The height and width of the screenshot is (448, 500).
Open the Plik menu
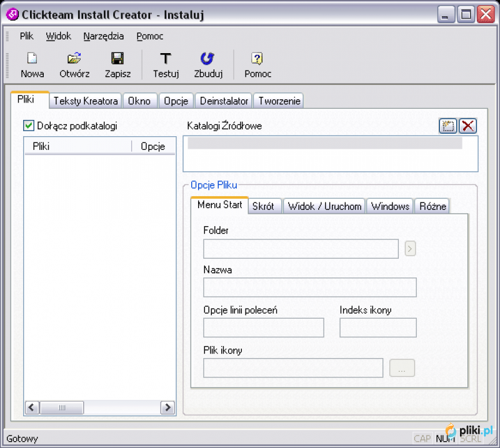[26, 36]
